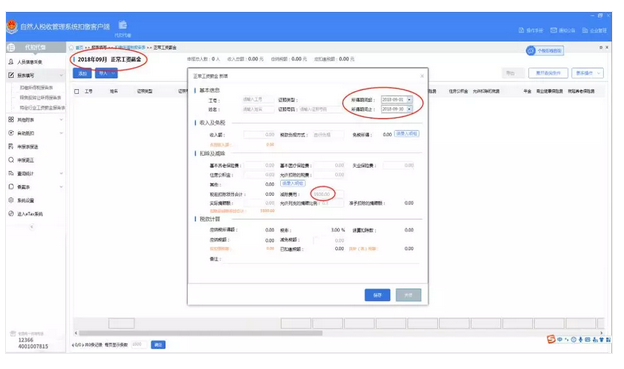Screen dimensions: 624x369
Task: Click the Sogou input method tray icon
Action: click(551, 339)
